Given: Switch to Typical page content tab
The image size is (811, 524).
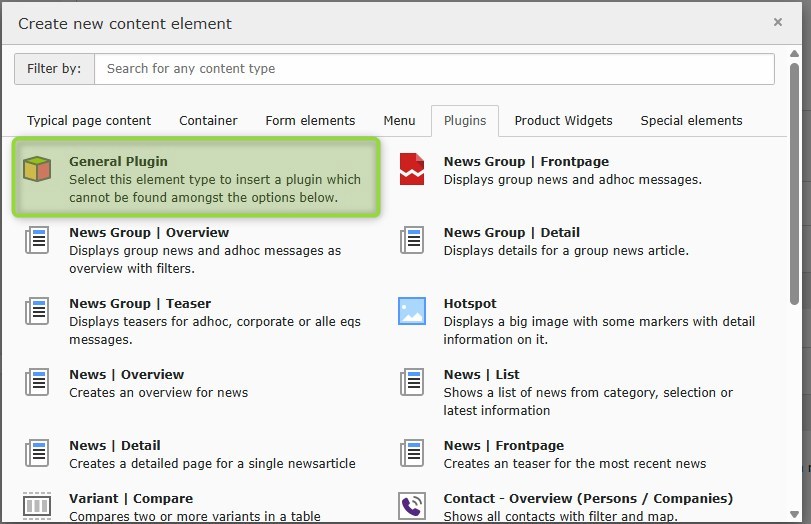Looking at the screenshot, I should [89, 121].
